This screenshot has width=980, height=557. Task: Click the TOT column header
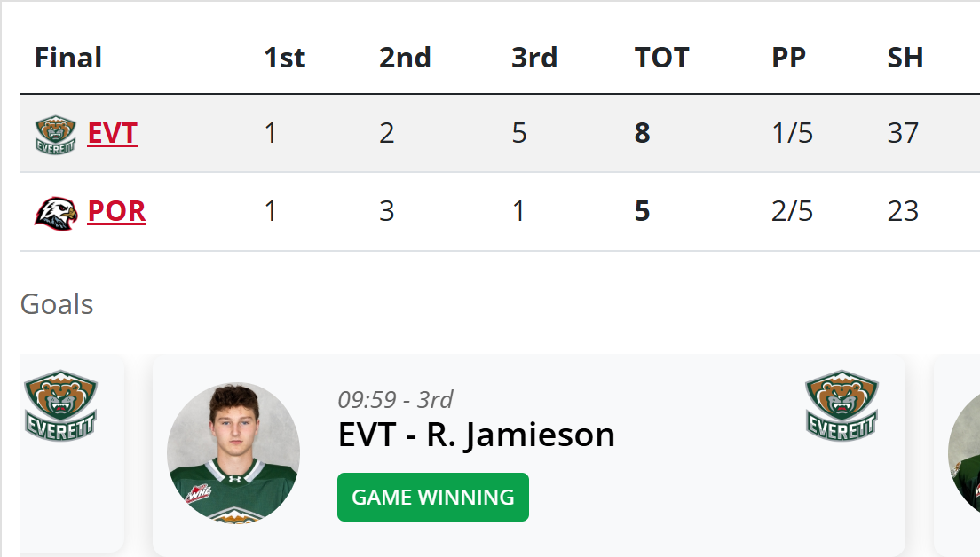click(x=661, y=59)
